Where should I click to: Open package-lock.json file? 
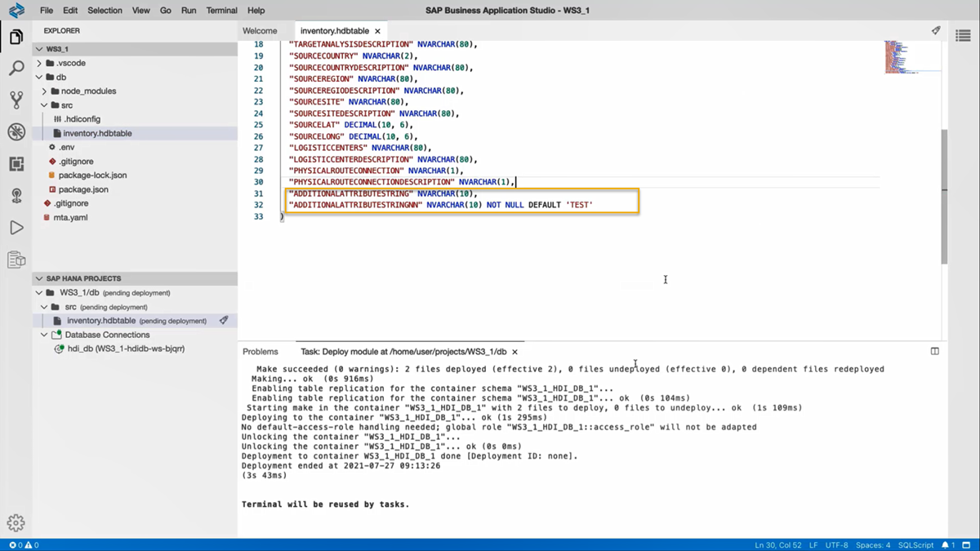click(x=92, y=176)
